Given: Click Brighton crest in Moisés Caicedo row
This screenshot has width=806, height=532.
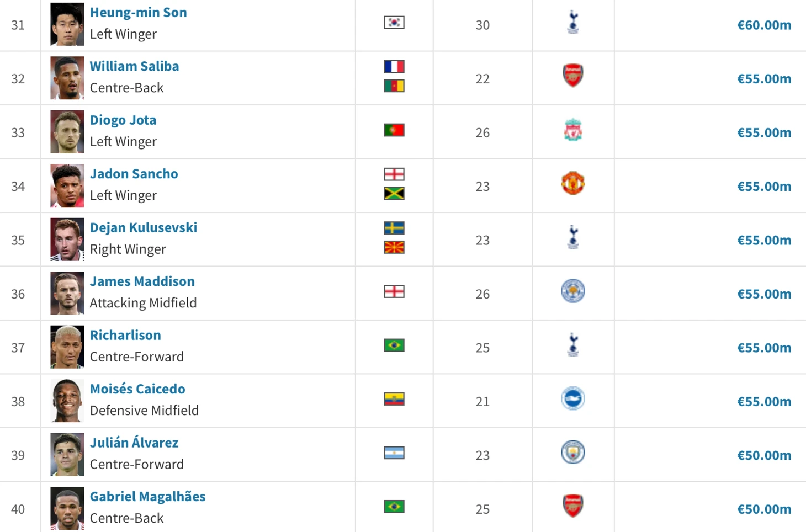Looking at the screenshot, I should 573,398.
